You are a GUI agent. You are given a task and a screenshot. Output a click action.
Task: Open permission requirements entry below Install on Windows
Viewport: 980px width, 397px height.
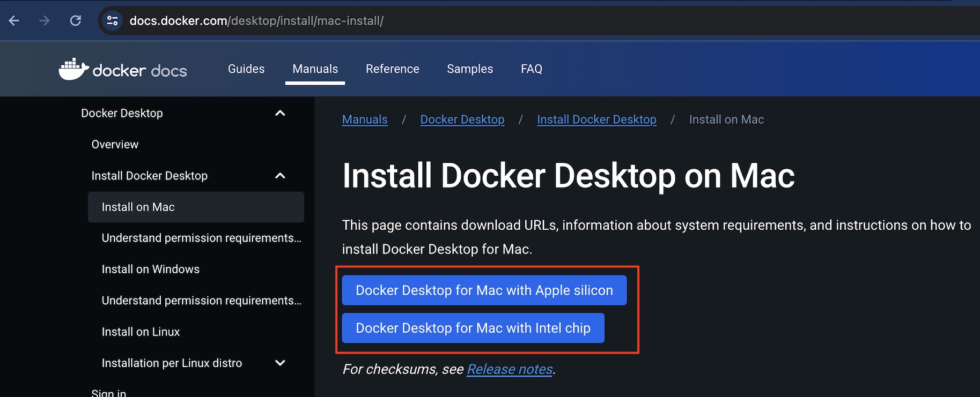(201, 301)
